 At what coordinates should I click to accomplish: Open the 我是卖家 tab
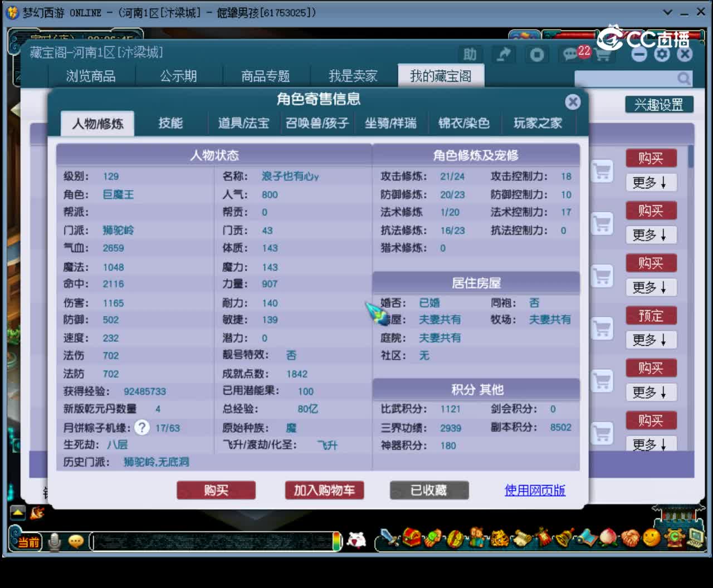tap(353, 76)
